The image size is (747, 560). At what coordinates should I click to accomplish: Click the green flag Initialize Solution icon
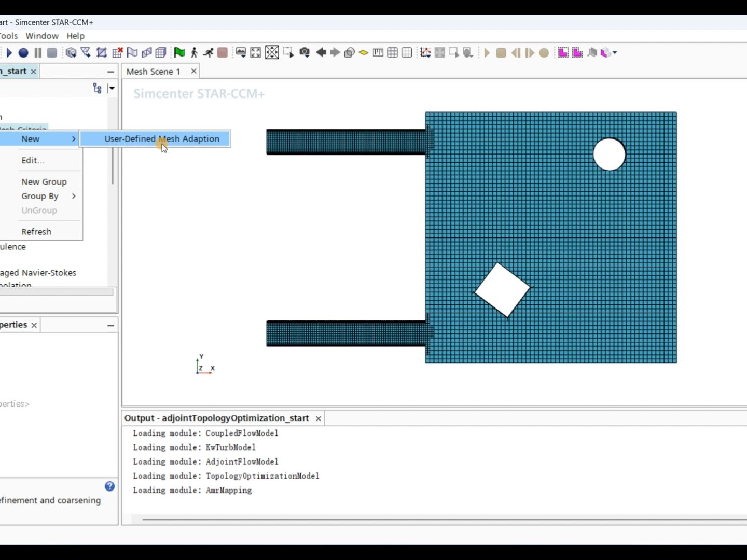tap(179, 52)
